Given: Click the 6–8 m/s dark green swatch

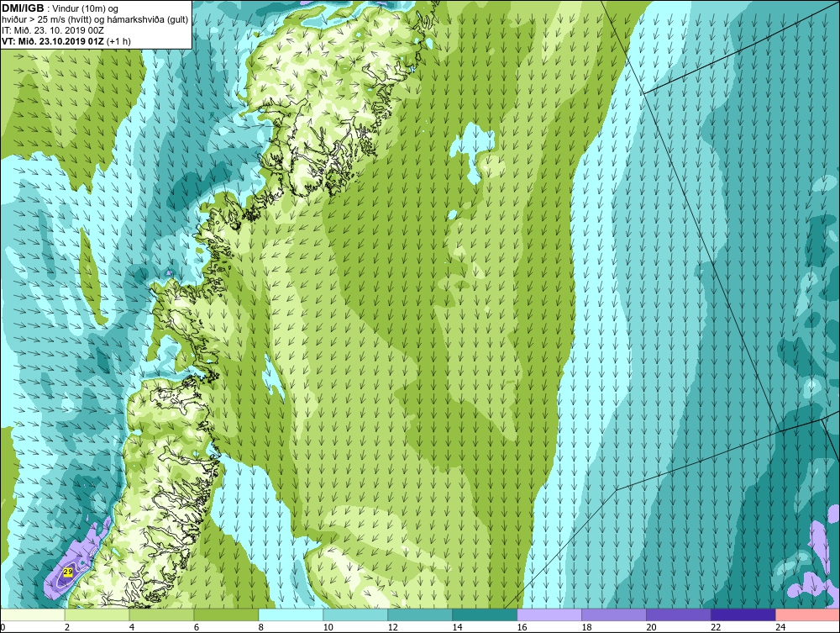Looking at the screenshot, I should click(226, 615).
